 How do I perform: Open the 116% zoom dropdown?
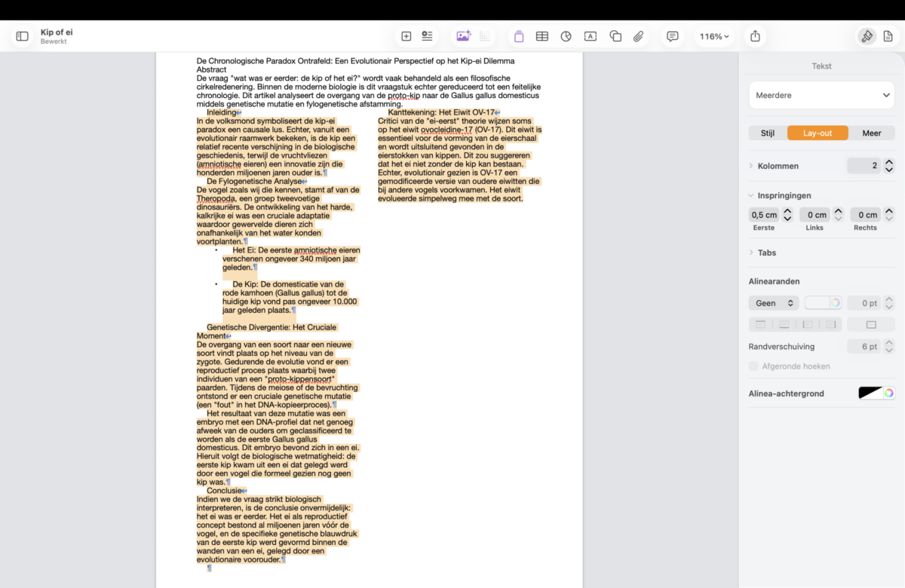pyautogui.click(x=713, y=36)
